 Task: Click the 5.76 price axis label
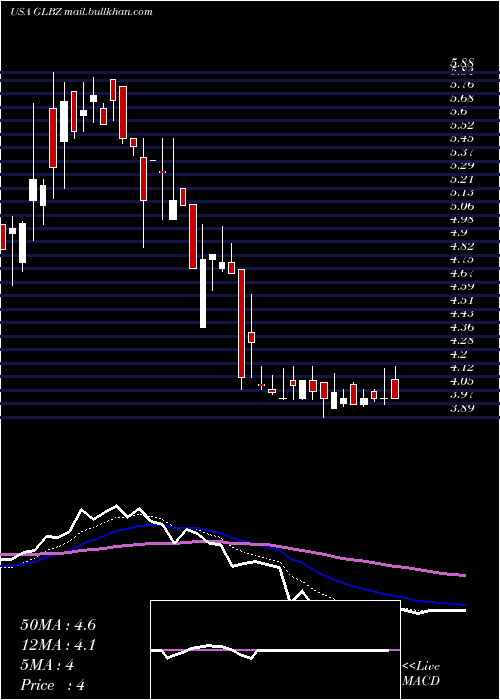(462, 84)
